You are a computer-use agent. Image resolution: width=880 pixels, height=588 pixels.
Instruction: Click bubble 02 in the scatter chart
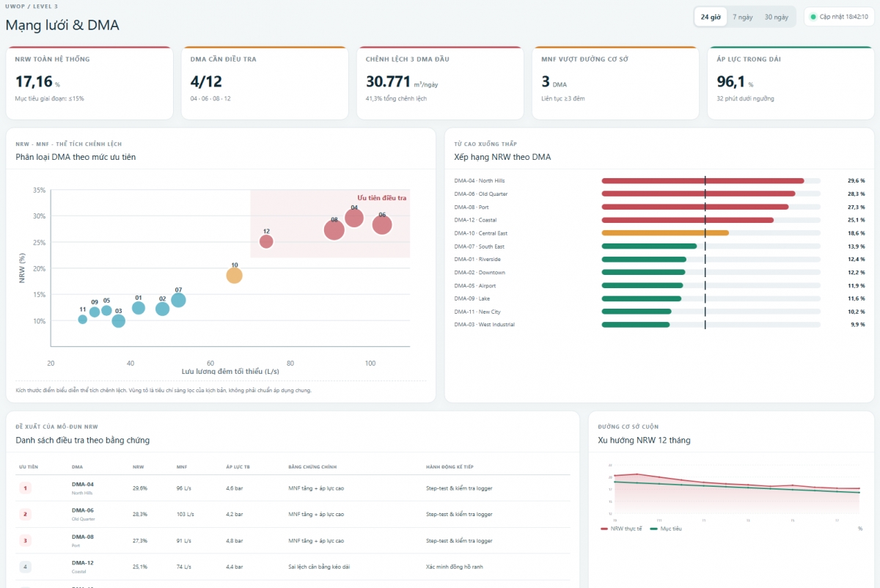pyautogui.click(x=162, y=309)
